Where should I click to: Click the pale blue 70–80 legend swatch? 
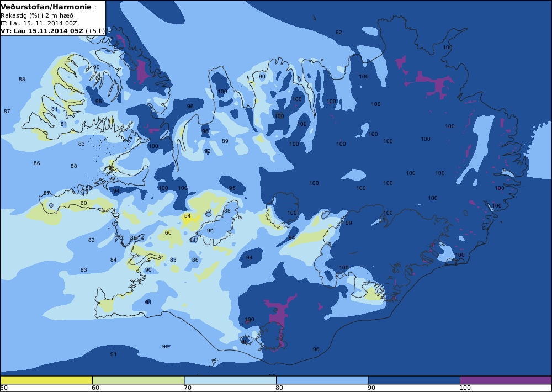click(x=230, y=380)
